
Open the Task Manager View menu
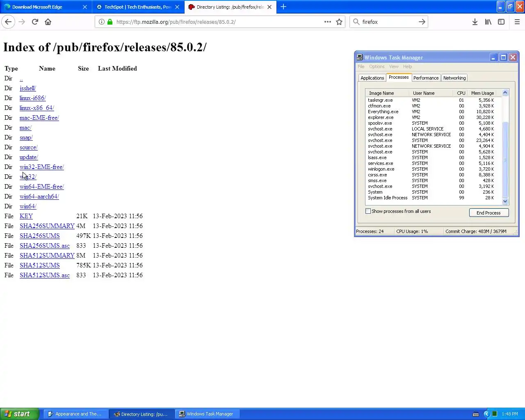point(394,66)
